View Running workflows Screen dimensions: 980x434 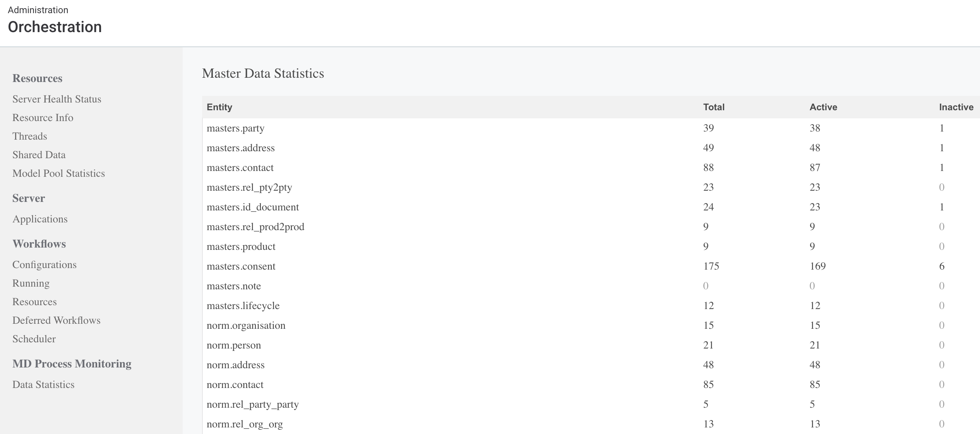tap(31, 283)
